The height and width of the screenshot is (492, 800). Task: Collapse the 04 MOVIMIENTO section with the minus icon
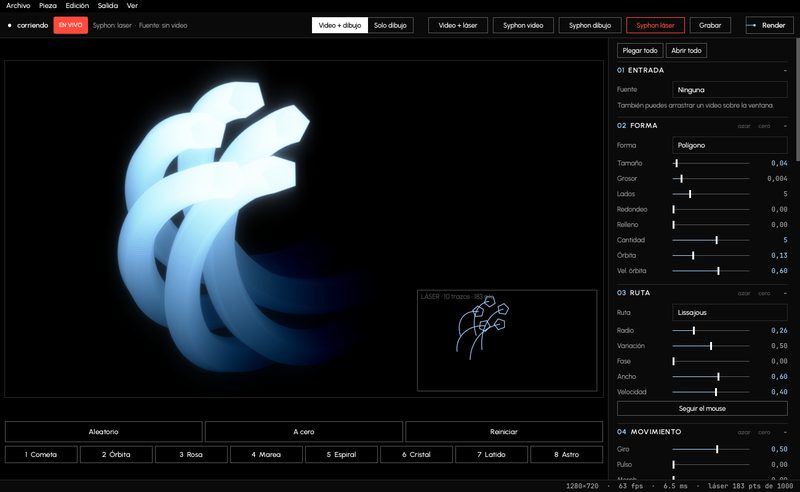click(x=785, y=432)
